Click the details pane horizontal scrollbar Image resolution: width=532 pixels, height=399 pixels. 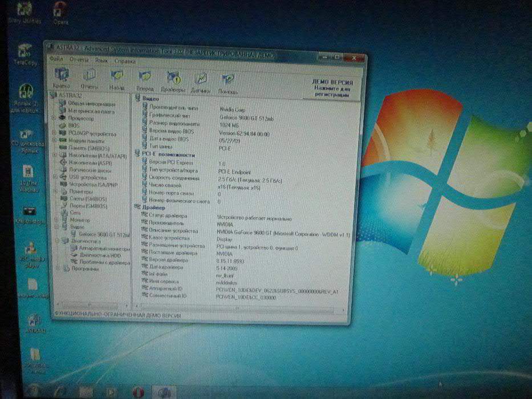tap(240, 309)
